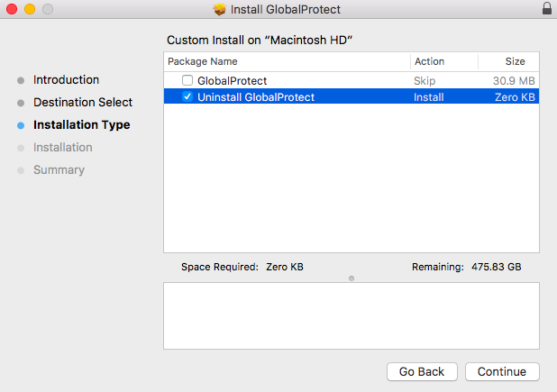The image size is (557, 392).
Task: Click the package description text area
Action: [x=351, y=315]
